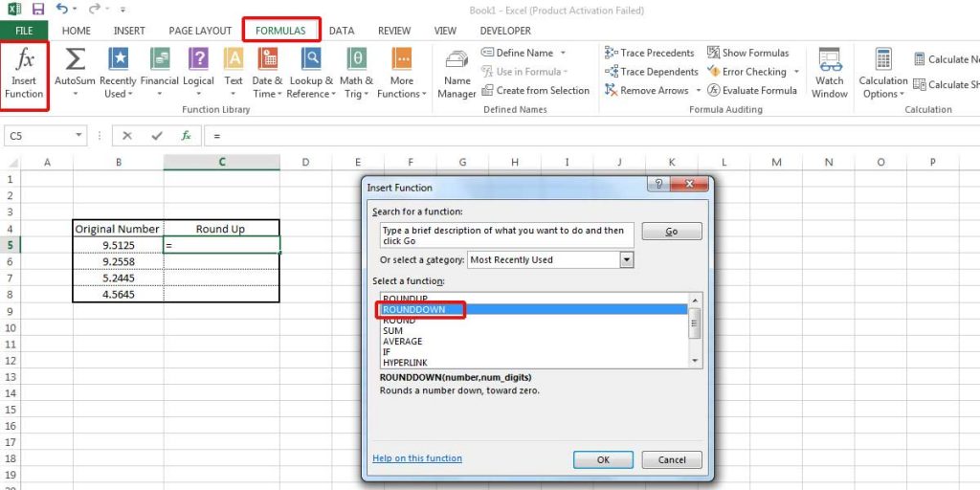This screenshot has width=980, height=490.
Task: Click Remove Arrows
Action: [x=648, y=91]
